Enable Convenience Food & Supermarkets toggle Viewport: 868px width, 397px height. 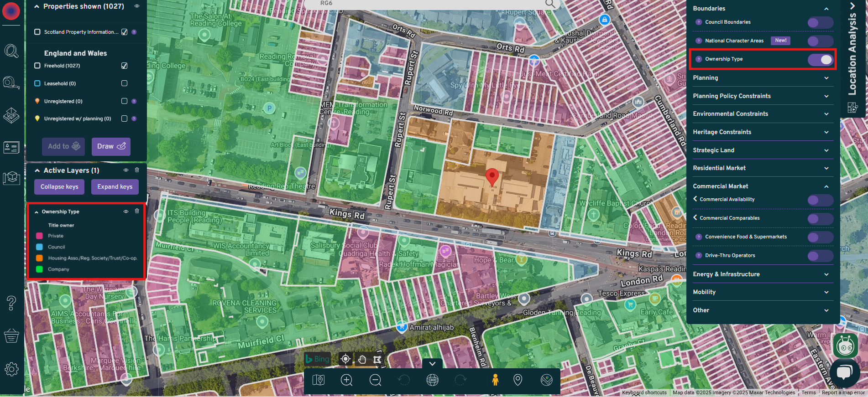820,237
